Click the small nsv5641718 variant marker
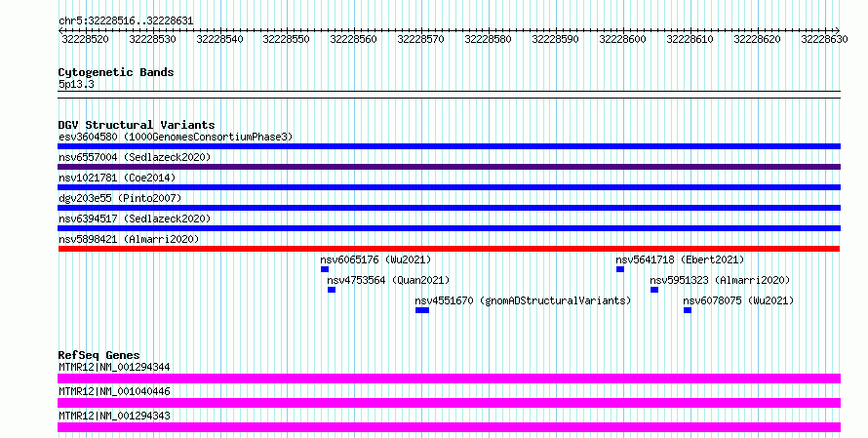This screenshot has height=438, width=868. coord(620,269)
